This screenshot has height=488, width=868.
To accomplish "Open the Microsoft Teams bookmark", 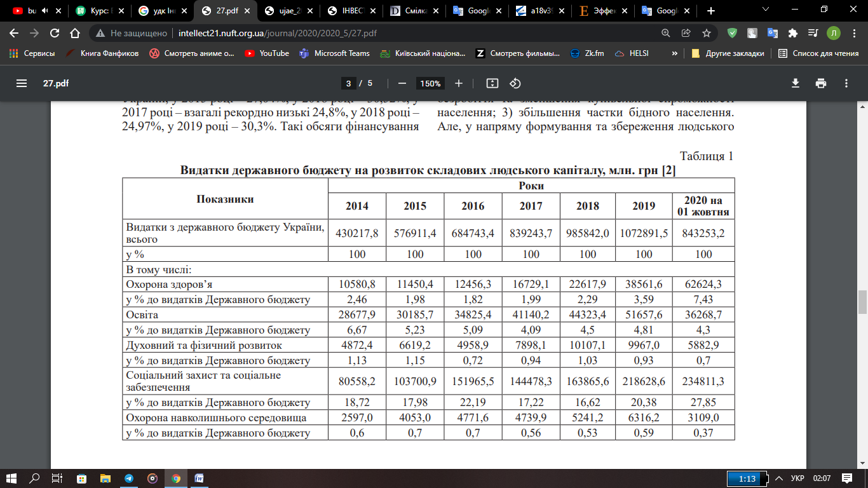I will point(334,53).
